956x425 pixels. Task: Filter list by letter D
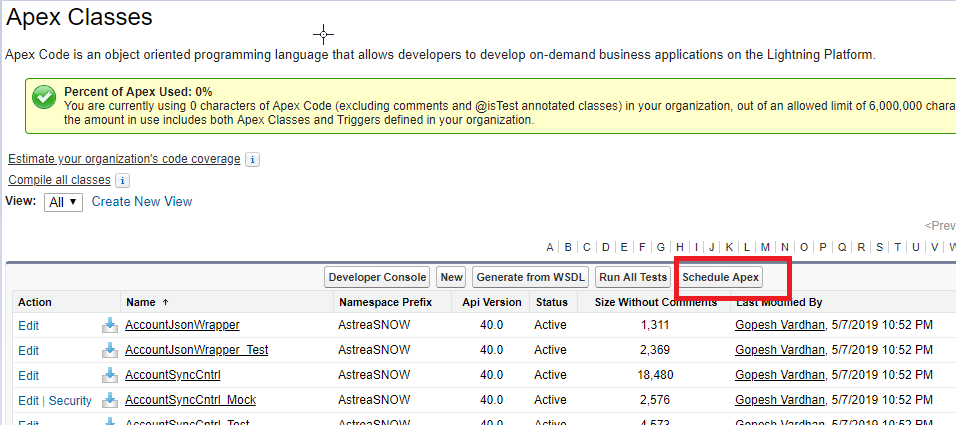point(605,247)
